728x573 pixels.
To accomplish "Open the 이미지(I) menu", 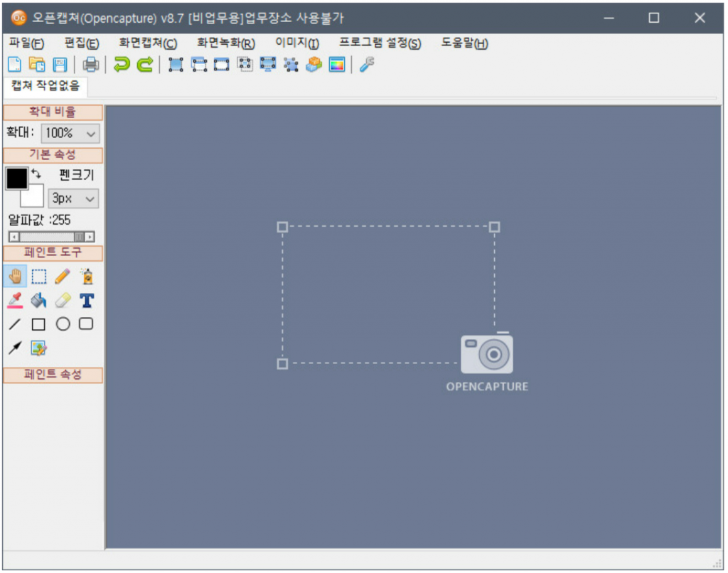I will click(297, 43).
